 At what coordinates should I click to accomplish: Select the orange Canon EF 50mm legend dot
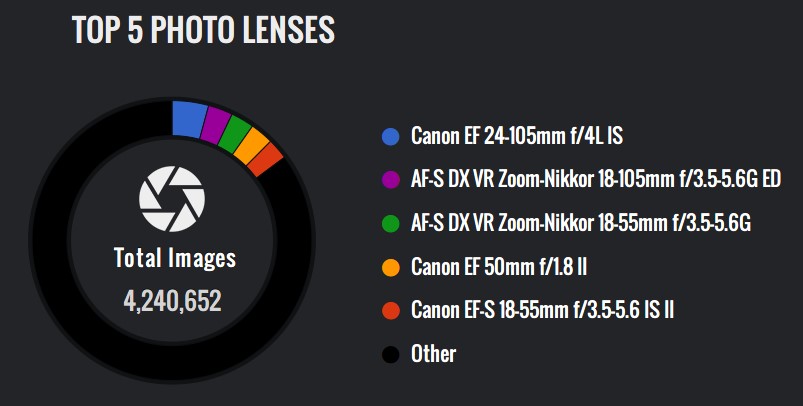click(x=391, y=267)
